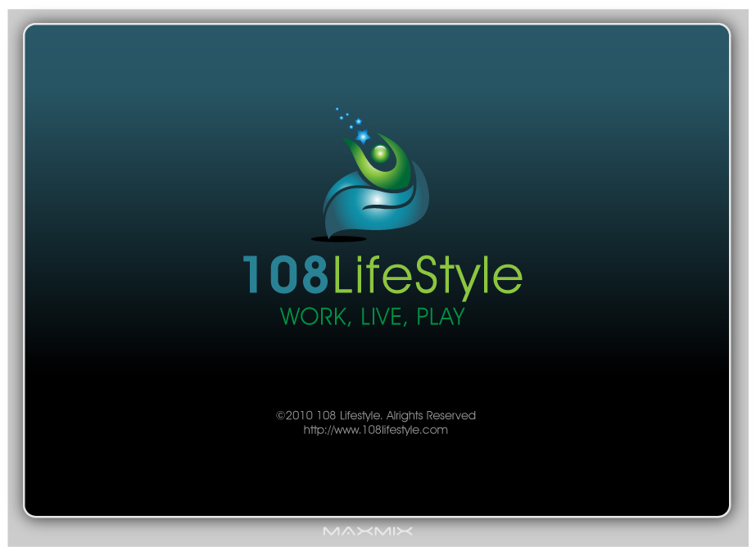Image resolution: width=756 pixels, height=547 pixels.
Task: Click the blue star in the logo
Action: click(362, 136)
